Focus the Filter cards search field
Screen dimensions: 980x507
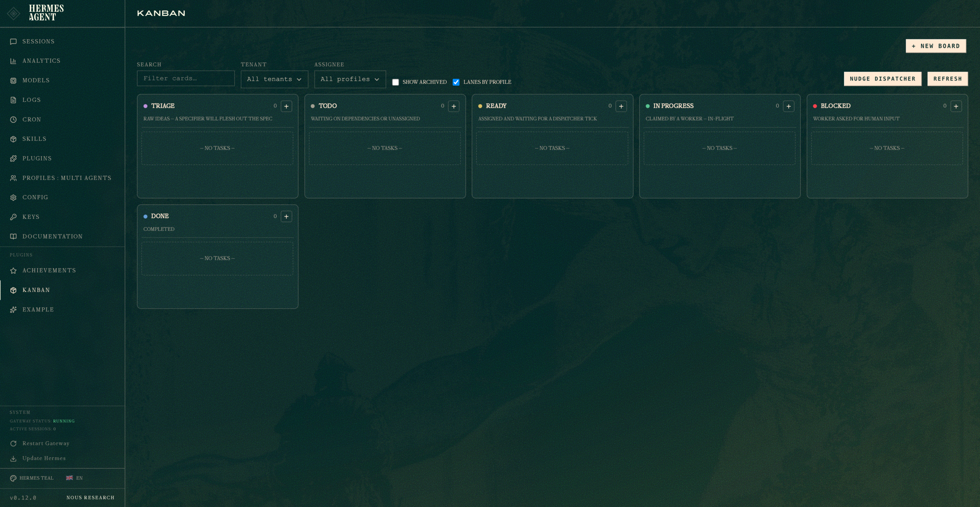coord(186,79)
